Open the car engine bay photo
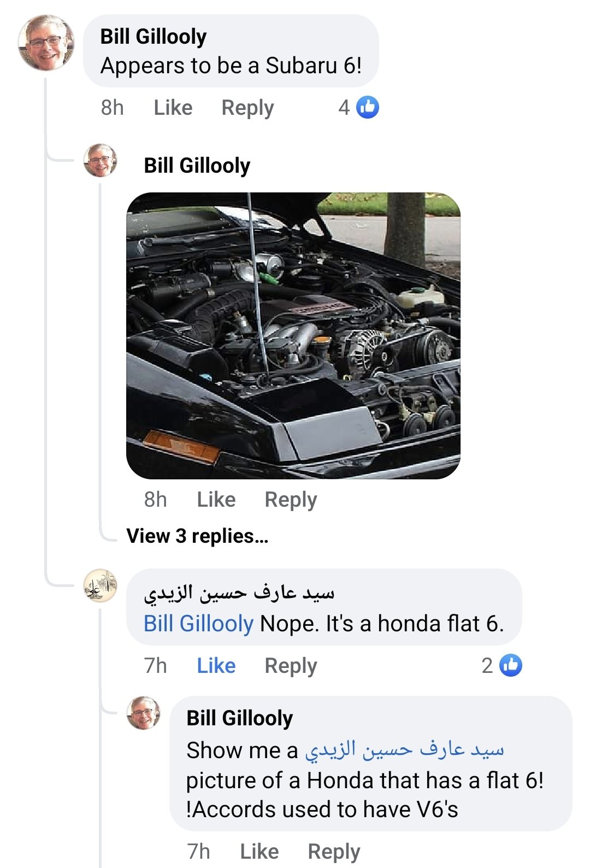Viewport: 590px width, 868px height. [x=293, y=336]
